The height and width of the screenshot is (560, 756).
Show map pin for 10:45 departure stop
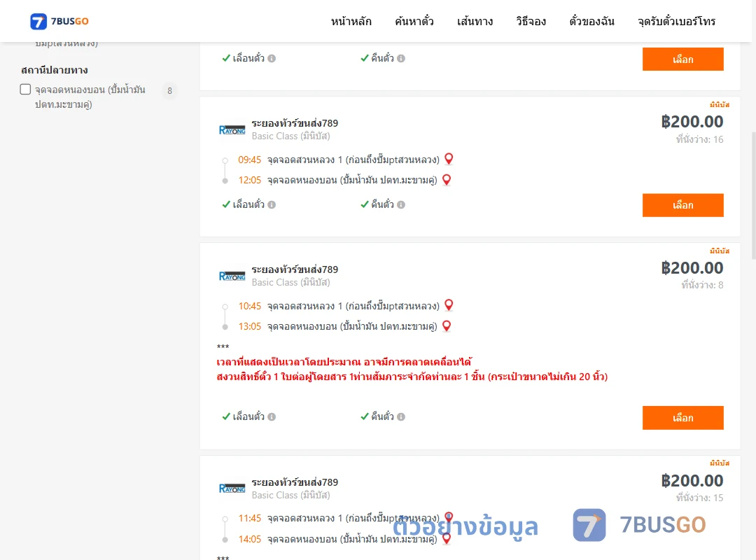449,304
